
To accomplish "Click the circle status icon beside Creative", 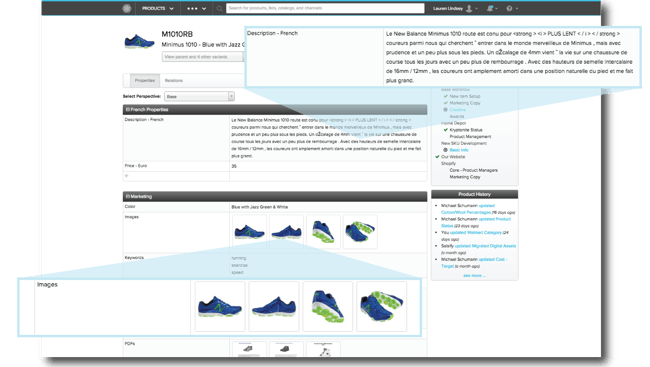I will pyautogui.click(x=446, y=109).
